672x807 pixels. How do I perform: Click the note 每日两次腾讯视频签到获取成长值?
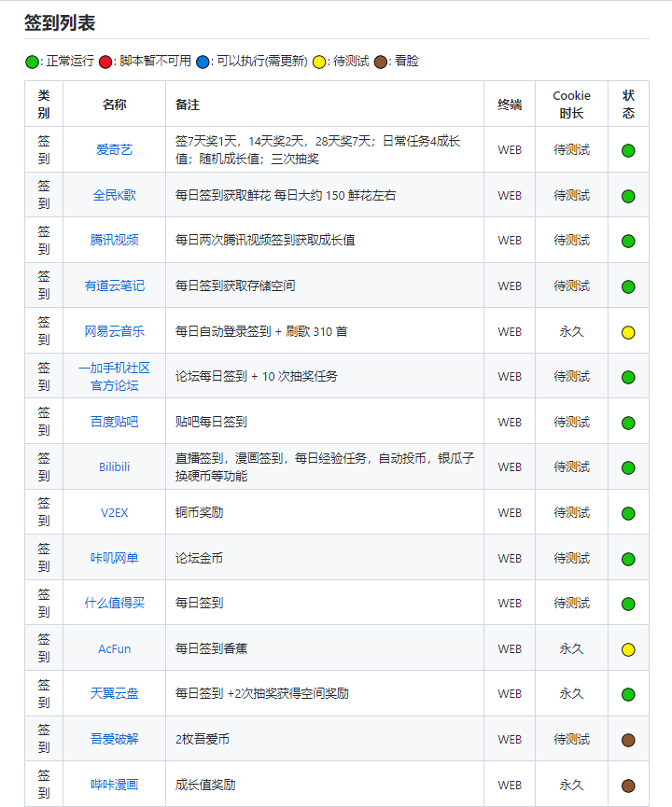(x=265, y=240)
